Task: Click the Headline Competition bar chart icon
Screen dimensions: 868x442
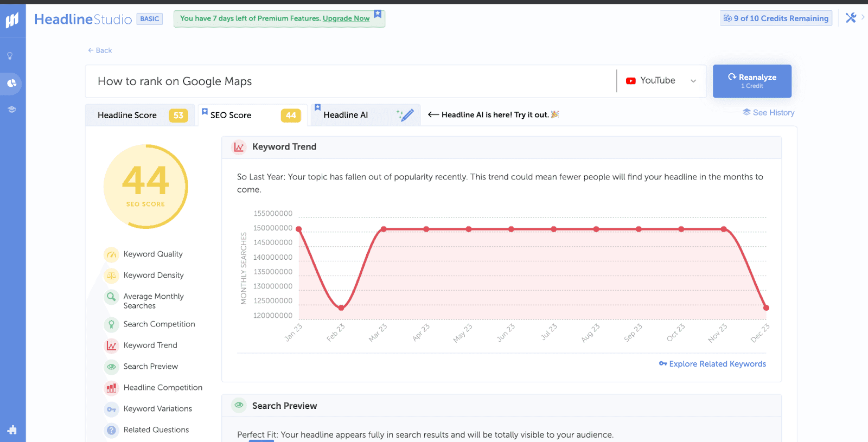Action: tap(111, 388)
